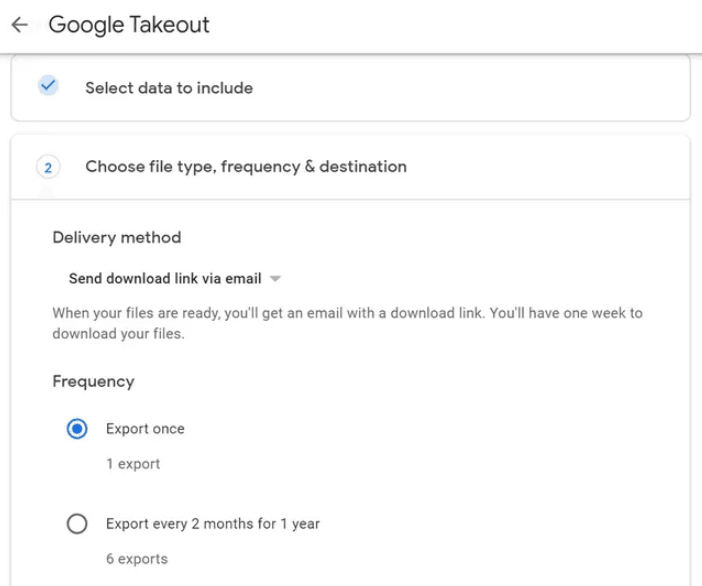Open the delivery method dropdown arrow

[x=275, y=278]
